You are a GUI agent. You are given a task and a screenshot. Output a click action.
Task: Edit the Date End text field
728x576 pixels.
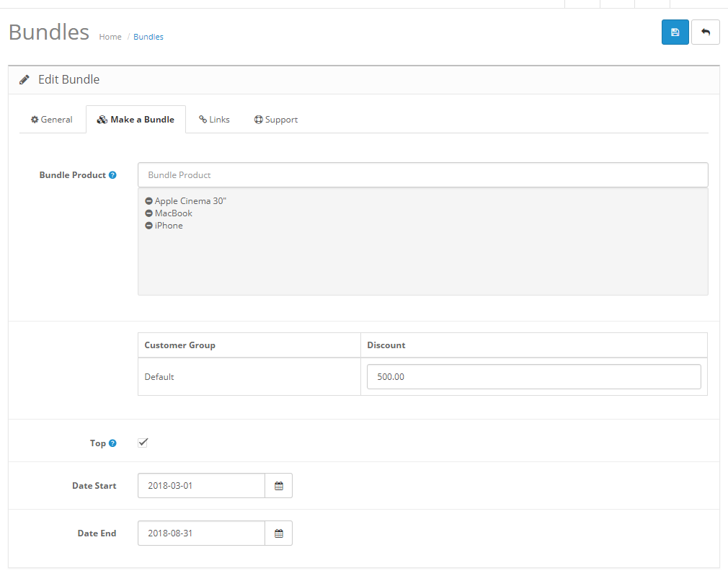pyautogui.click(x=201, y=533)
